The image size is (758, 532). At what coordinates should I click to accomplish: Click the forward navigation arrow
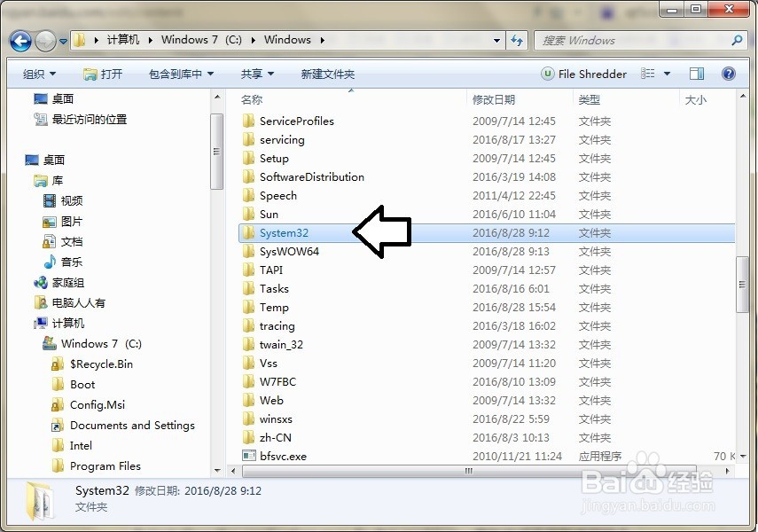click(x=45, y=40)
